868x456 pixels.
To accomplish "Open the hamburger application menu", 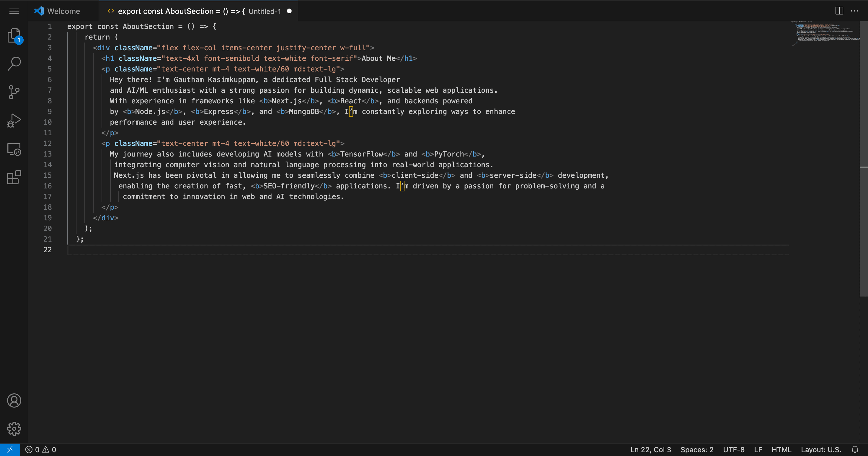I will click(x=14, y=11).
